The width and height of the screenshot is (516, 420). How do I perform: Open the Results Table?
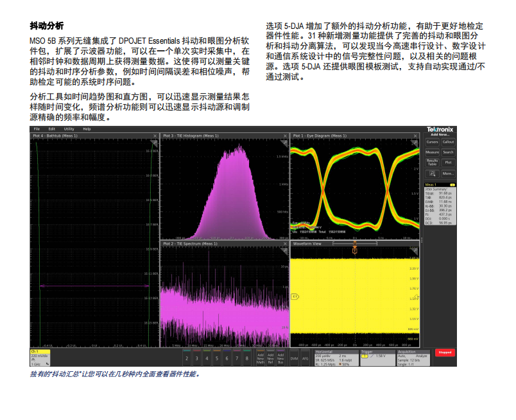point(432,162)
